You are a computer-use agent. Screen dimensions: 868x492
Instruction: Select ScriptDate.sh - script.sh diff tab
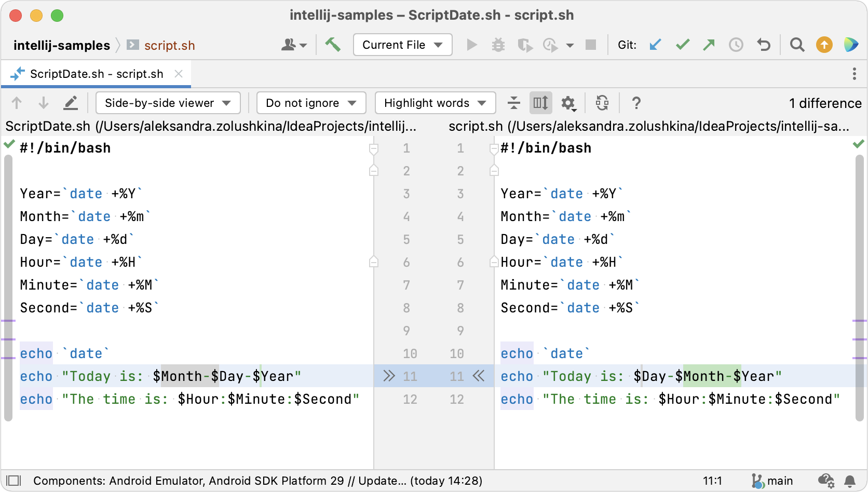(97, 74)
